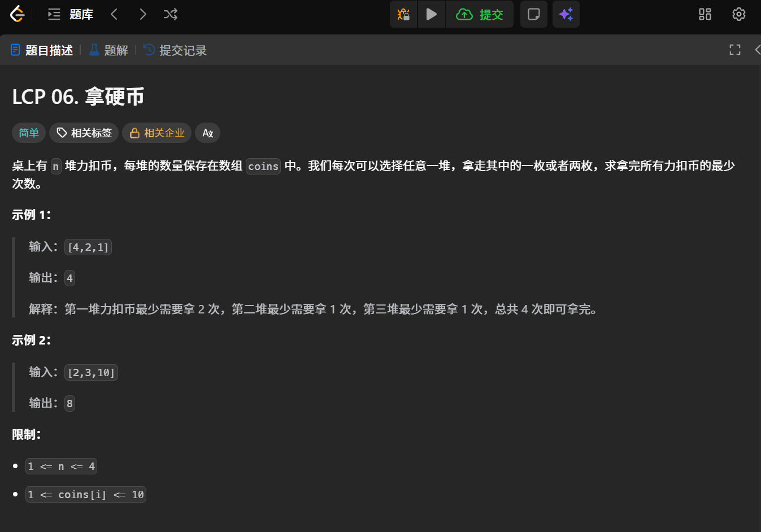Image resolution: width=761 pixels, height=532 pixels.
Task: Click the list icon beside 题库
Action: click(x=54, y=14)
